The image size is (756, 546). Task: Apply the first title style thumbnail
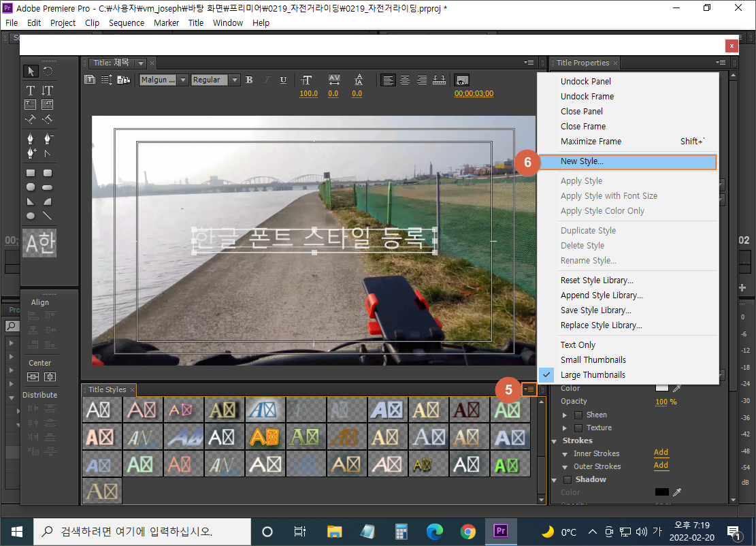(x=102, y=410)
